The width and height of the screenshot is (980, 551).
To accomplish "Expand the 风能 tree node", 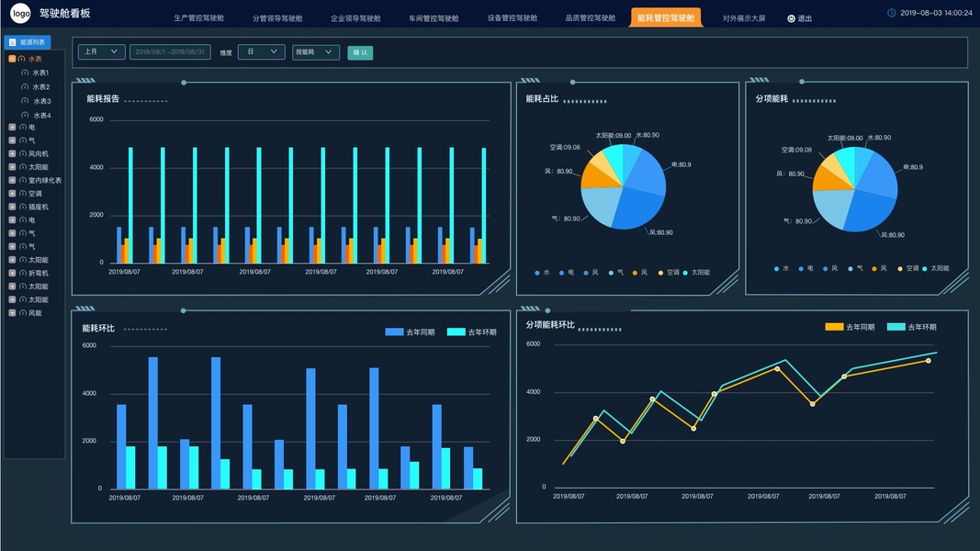I will coord(12,313).
